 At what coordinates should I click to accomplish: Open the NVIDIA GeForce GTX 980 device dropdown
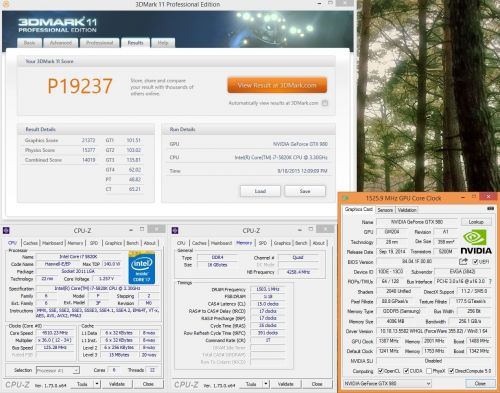[387, 384]
